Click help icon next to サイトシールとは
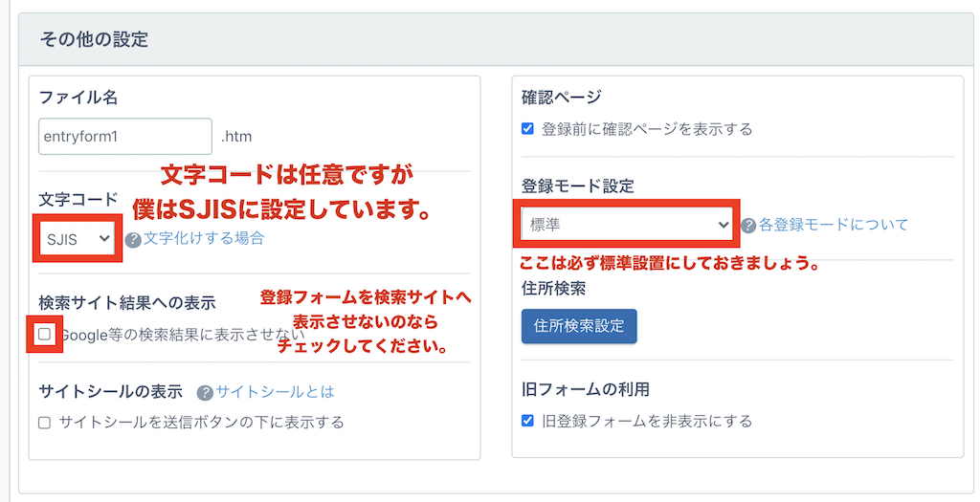 click(x=205, y=393)
